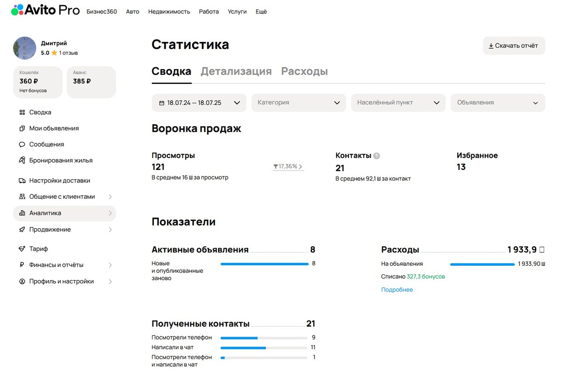Click the Настройки доставки delivery icon
572x392 pixels.
22,180
